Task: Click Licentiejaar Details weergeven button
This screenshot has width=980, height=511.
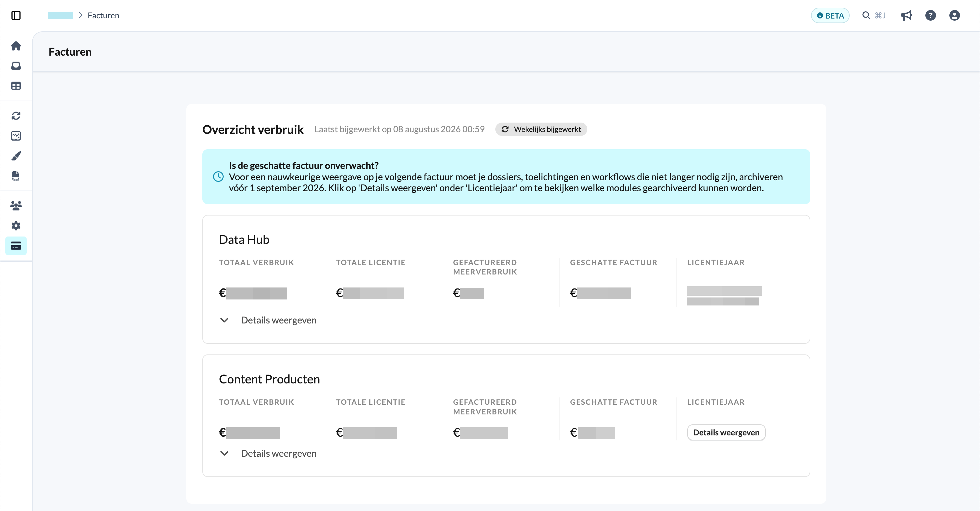Action: click(726, 432)
